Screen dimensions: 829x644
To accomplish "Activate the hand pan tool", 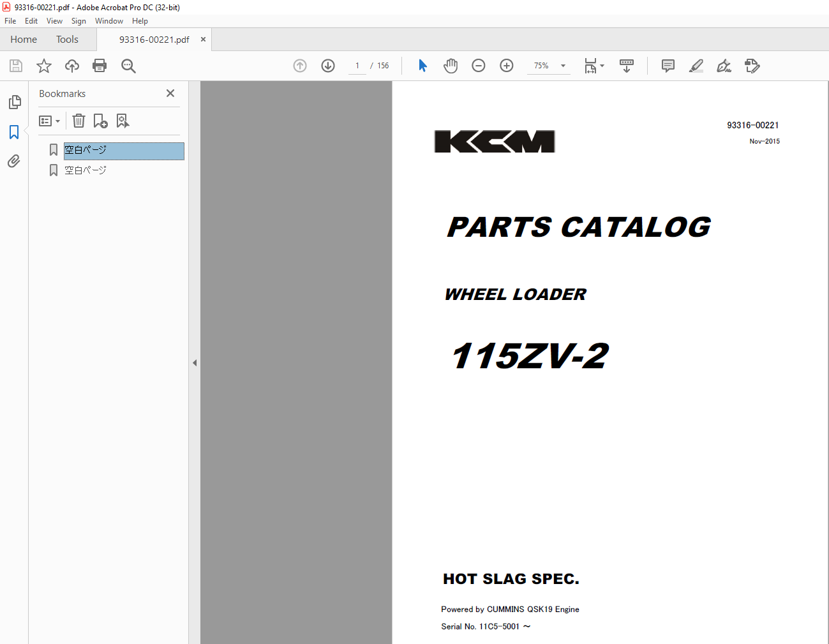I will pyautogui.click(x=451, y=66).
